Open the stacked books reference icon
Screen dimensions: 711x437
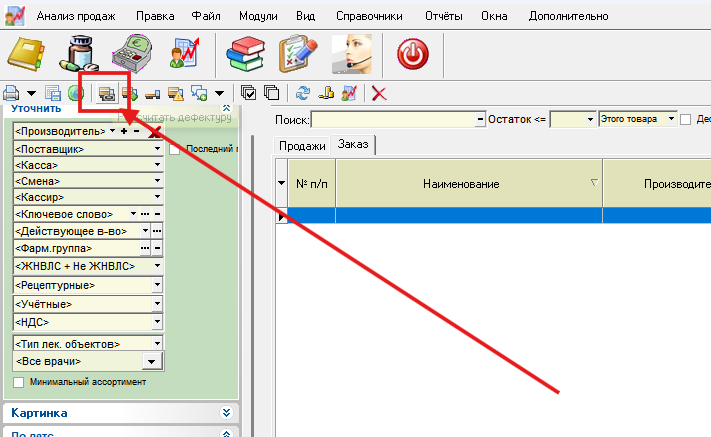[245, 53]
